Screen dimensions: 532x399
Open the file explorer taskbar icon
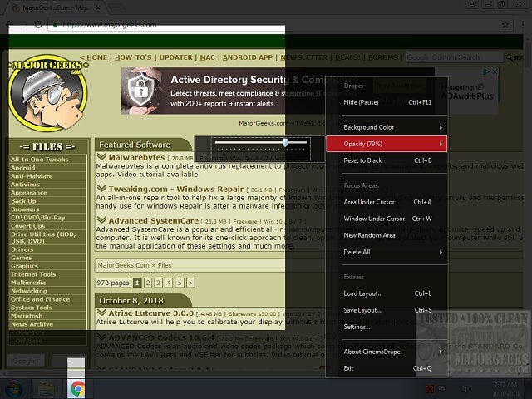[x=47, y=389]
